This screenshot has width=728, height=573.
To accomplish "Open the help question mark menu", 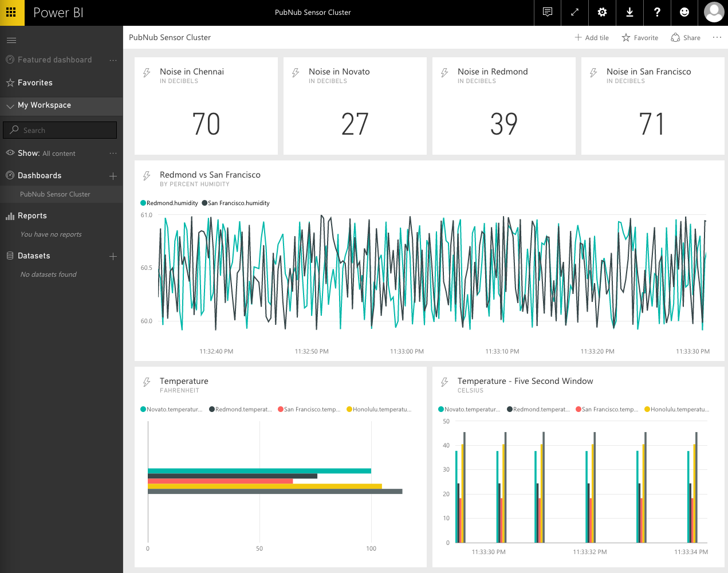I will 657,13.
